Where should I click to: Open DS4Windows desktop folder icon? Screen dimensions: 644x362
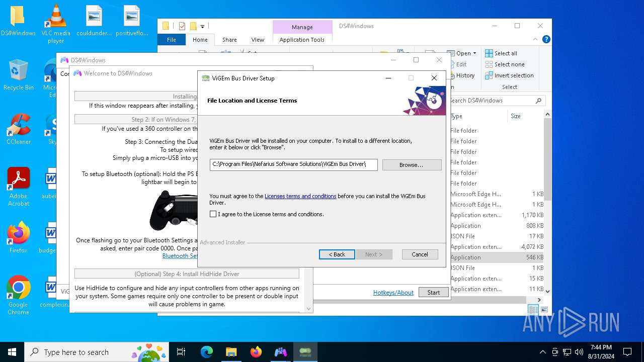pyautogui.click(x=18, y=21)
